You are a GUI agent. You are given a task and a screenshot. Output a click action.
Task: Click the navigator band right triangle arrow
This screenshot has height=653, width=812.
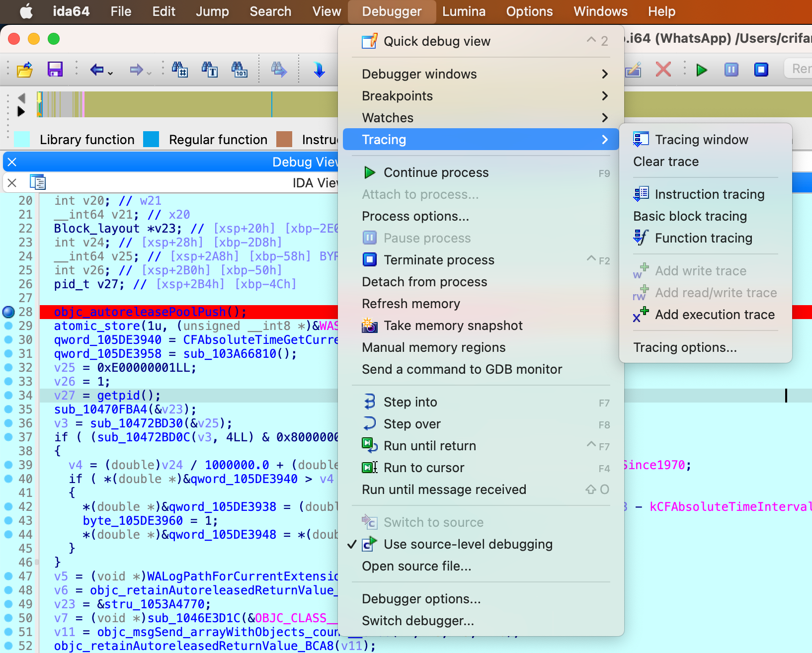click(21, 111)
